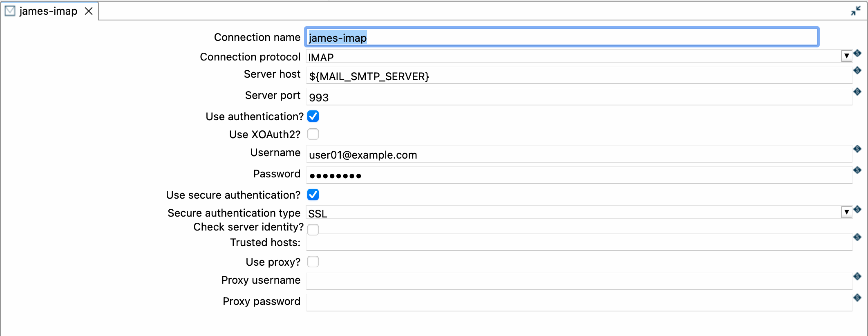Image resolution: width=868 pixels, height=336 pixels.
Task: Open the Connection protocol dropdown arrow
Action: click(846, 56)
